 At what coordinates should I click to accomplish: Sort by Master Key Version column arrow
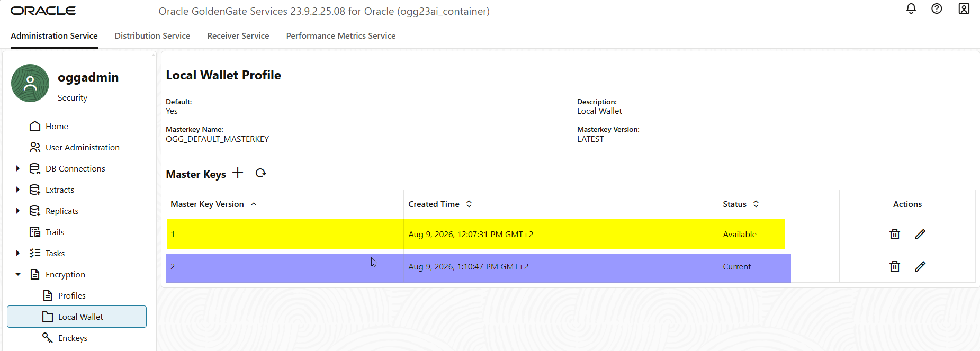click(x=254, y=204)
